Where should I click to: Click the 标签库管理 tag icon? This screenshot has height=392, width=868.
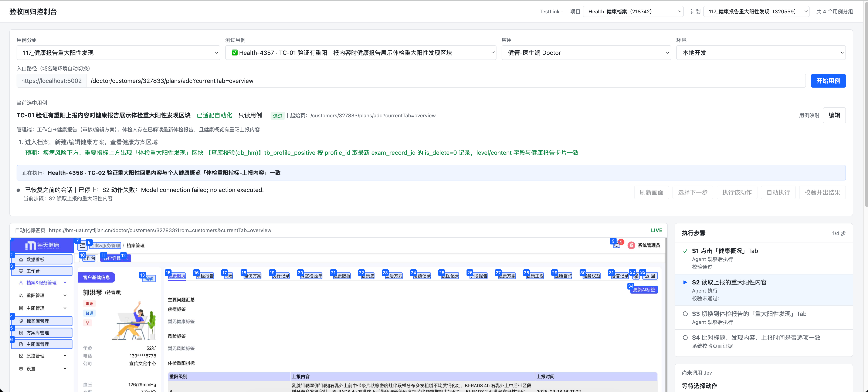tap(21, 321)
